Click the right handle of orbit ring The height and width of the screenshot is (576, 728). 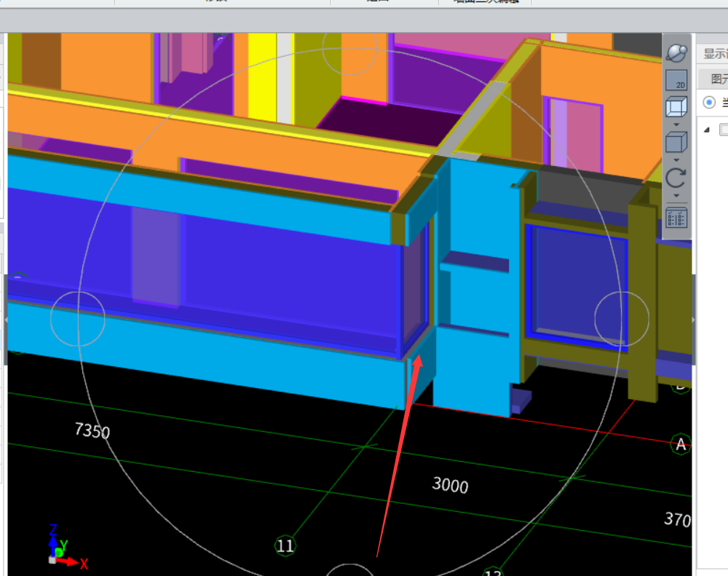click(x=622, y=319)
